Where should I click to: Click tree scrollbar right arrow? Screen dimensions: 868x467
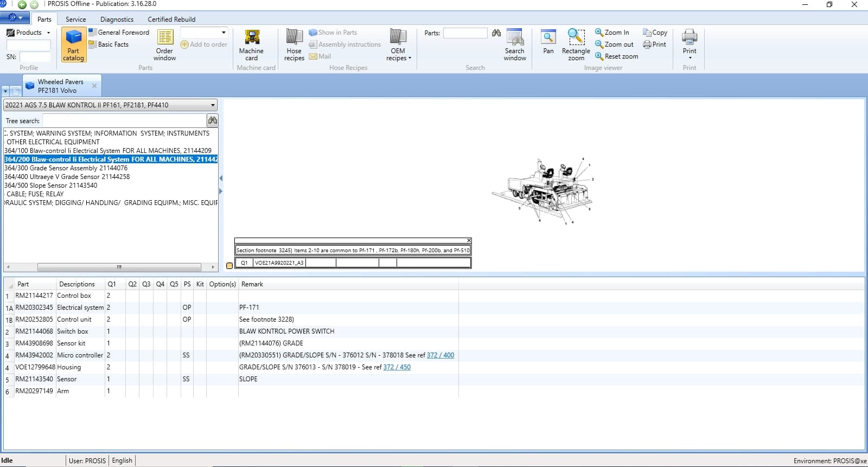(213, 267)
